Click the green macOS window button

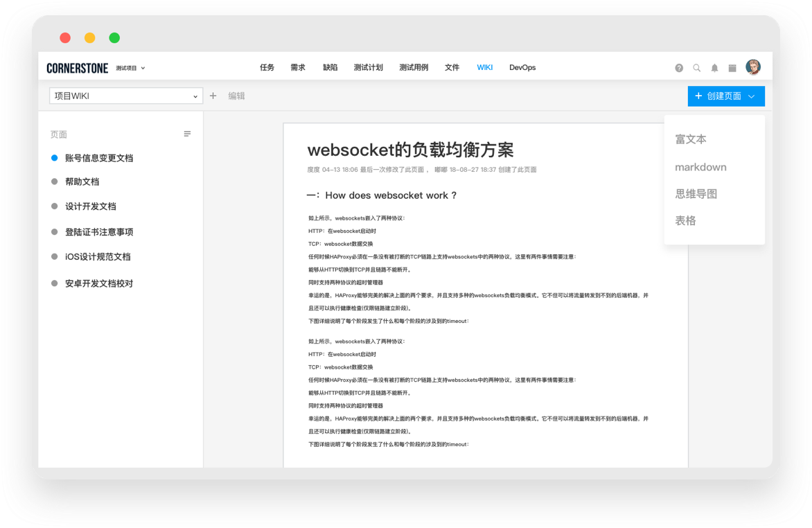point(114,37)
